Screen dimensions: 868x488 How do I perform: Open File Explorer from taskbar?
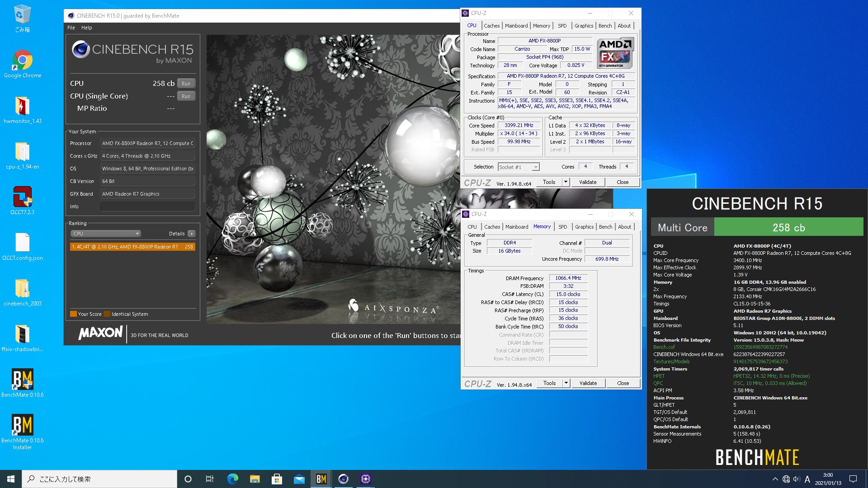[x=255, y=479]
